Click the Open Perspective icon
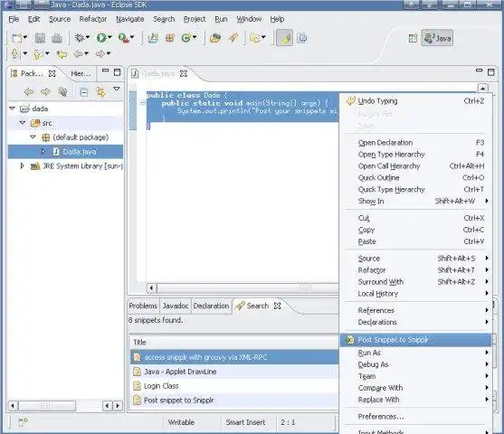Viewport: 504px width, 434px height. [413, 38]
